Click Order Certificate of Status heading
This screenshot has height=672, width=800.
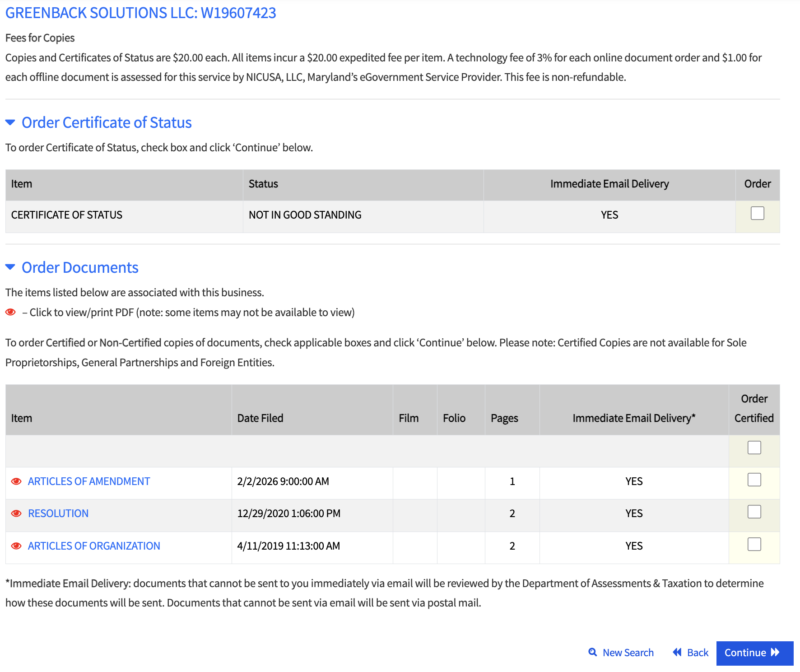pos(107,122)
